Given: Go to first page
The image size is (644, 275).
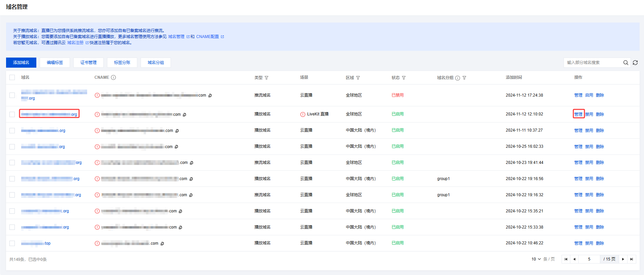Looking at the screenshot, I should pyautogui.click(x=566, y=259).
